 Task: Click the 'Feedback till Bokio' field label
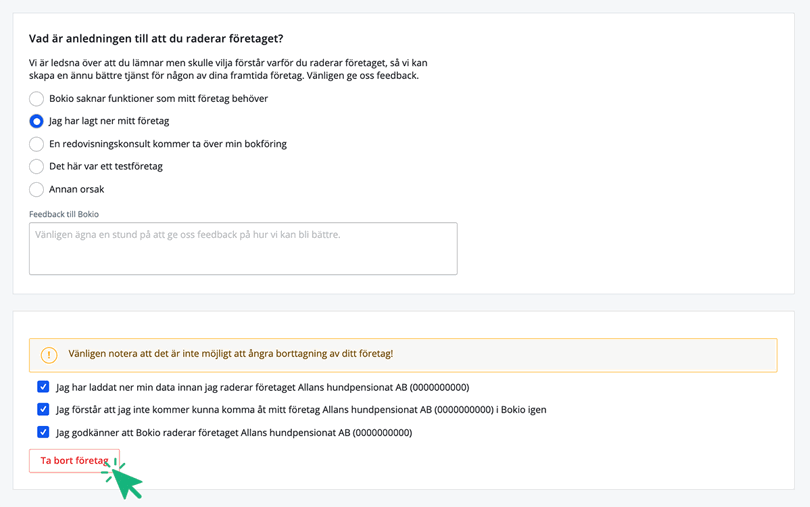point(64,214)
